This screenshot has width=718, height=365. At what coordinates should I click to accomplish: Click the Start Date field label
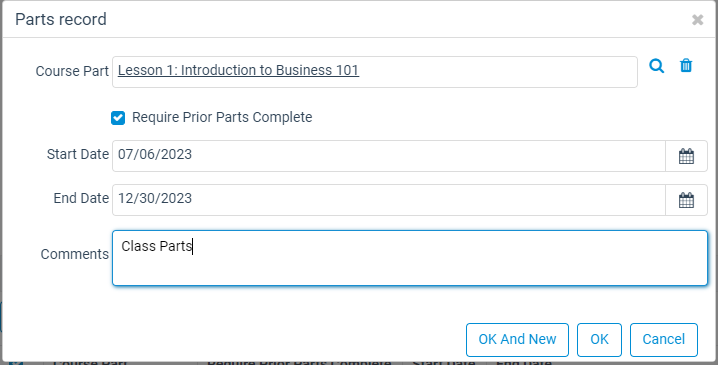coord(78,154)
